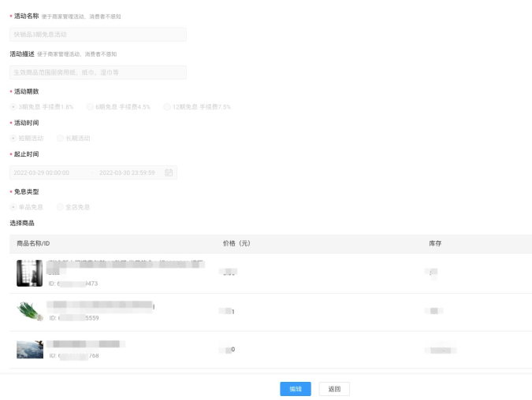Click start time 2022-03-29 00:00:00
This screenshot has height=400, width=532.
[42, 173]
